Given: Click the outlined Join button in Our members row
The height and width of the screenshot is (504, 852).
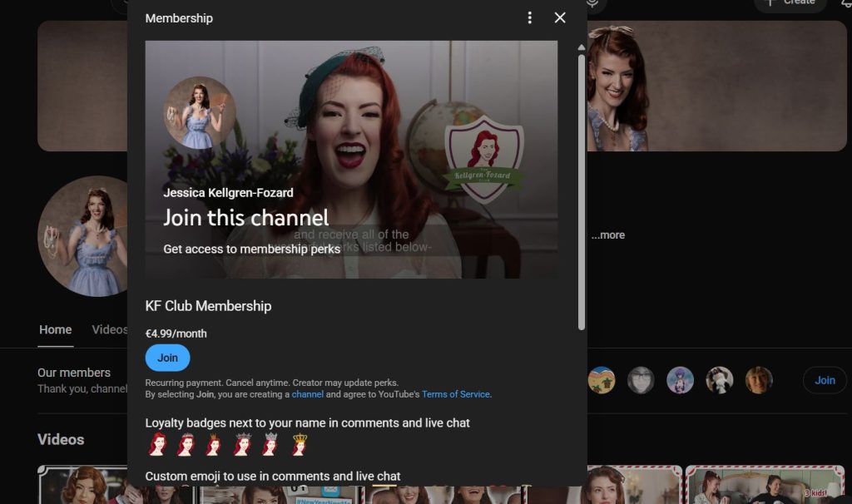Looking at the screenshot, I should (825, 380).
